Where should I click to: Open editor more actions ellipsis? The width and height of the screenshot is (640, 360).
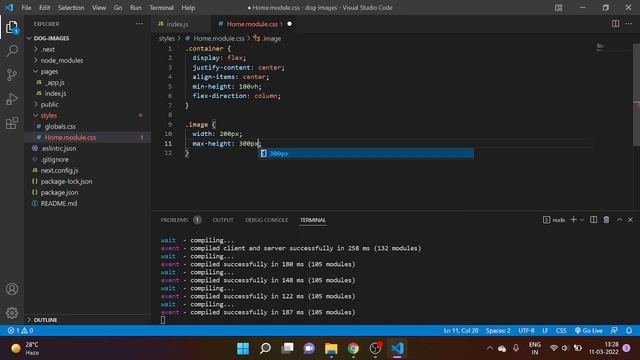(629, 24)
